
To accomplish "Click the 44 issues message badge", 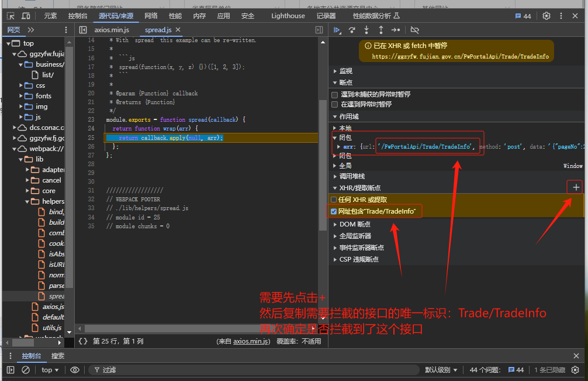I will [523, 16].
